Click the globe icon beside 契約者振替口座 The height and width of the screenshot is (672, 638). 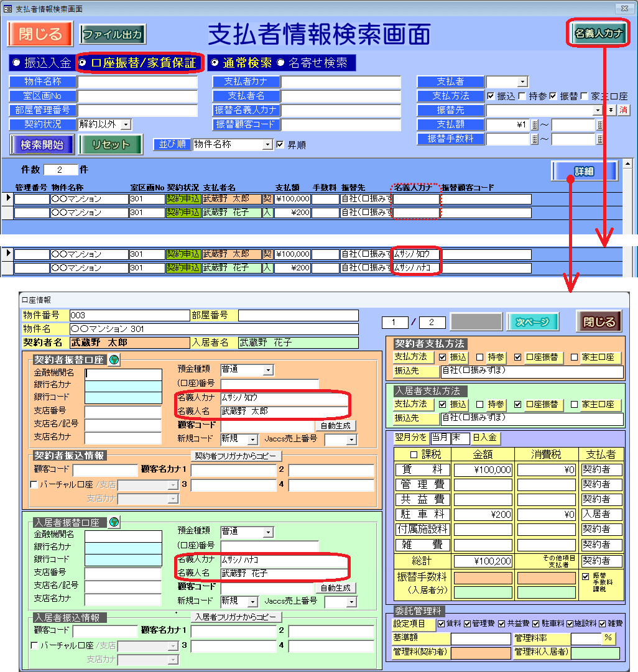coord(113,360)
